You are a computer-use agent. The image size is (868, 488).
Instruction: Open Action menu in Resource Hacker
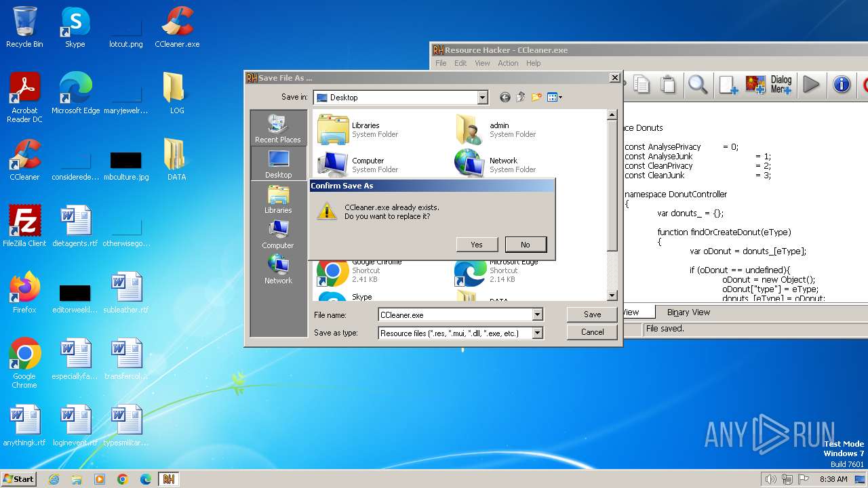tap(508, 63)
